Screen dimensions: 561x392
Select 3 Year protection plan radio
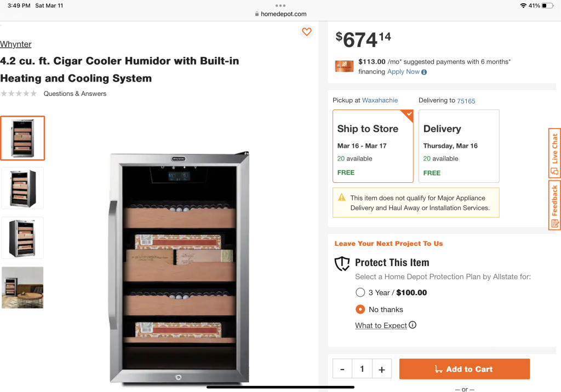(360, 292)
